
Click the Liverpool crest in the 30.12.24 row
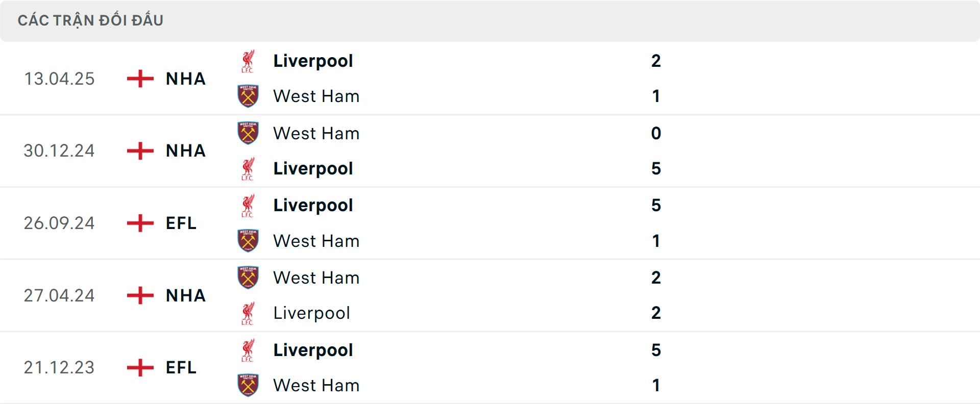[x=249, y=168]
